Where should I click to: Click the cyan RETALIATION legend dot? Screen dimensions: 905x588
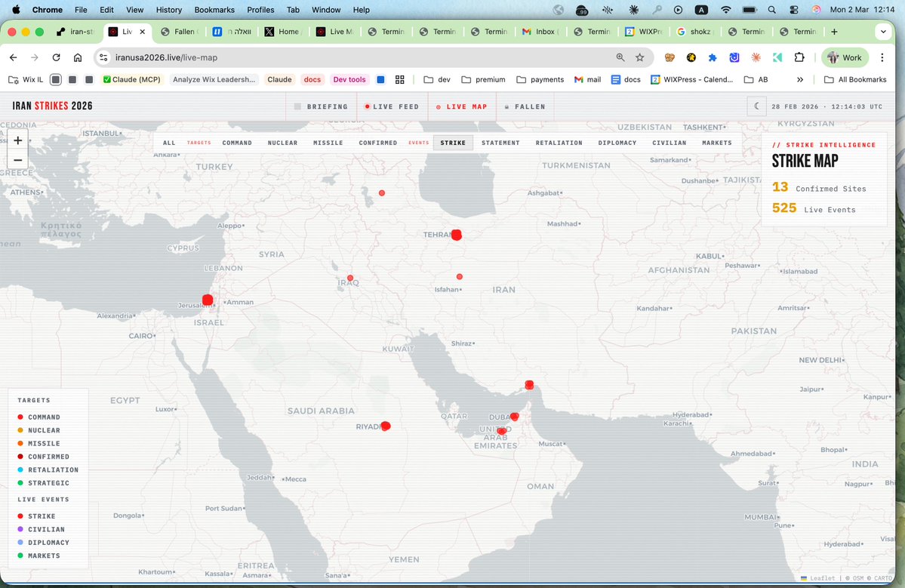[20, 469]
